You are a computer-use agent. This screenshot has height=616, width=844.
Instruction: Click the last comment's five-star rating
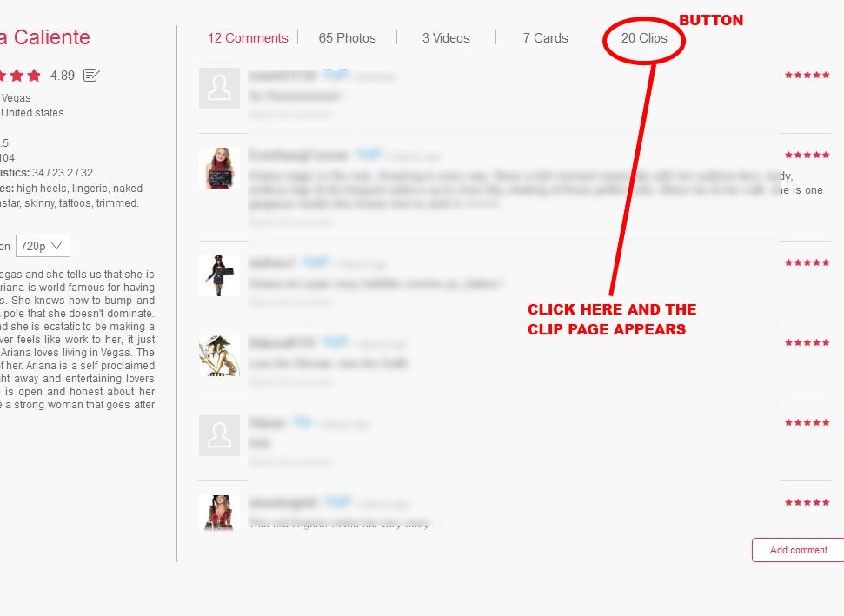tap(807, 503)
